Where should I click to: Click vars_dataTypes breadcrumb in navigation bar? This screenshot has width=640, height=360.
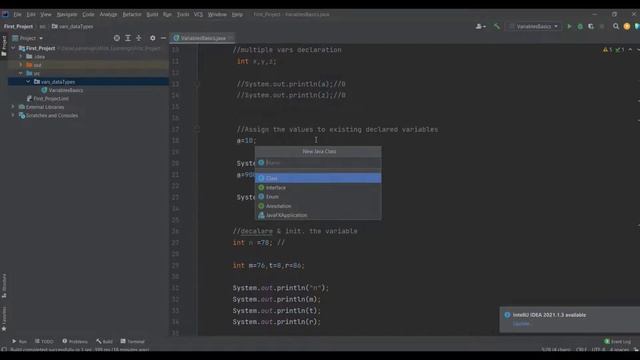tap(72, 27)
